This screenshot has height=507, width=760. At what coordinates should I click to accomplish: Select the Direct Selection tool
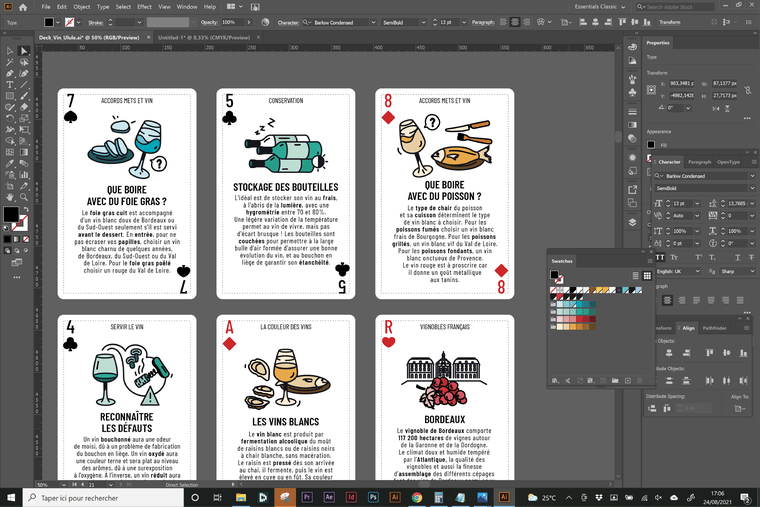[x=24, y=51]
